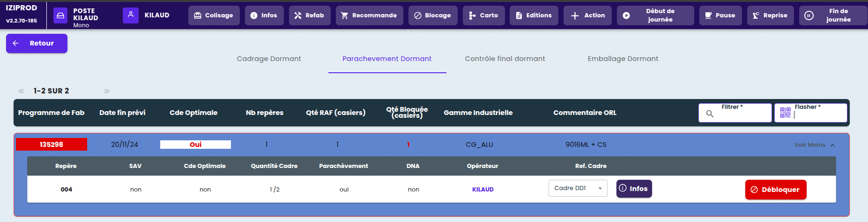Click the Gamme Industrielle column header
The width and height of the screenshot is (868, 222).
478,113
